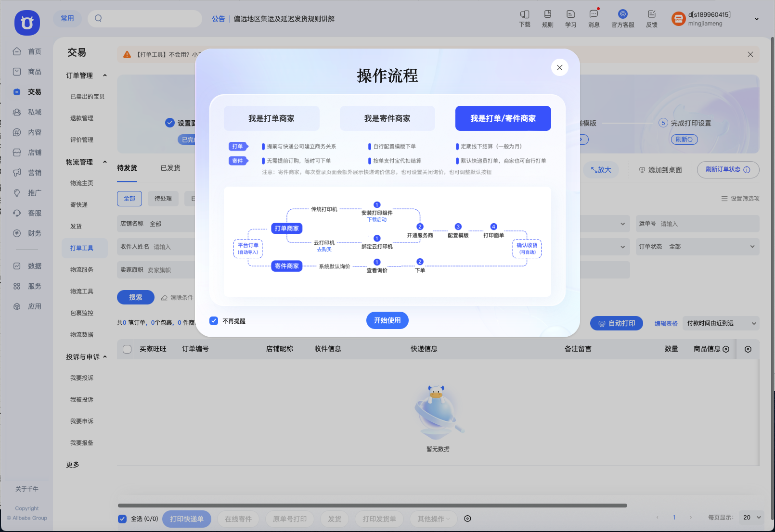Select the 我是打单商家 tab

point(271,118)
